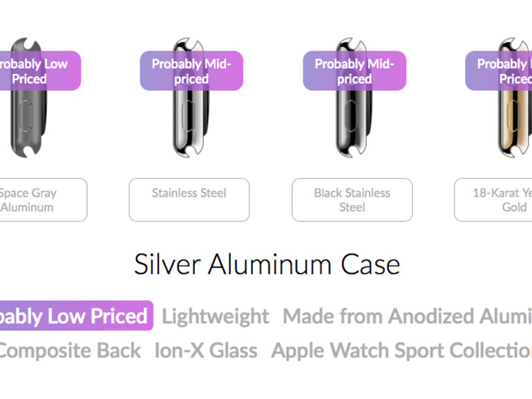Click the Made from Anodized Aluminum tag
Image resolution: width=532 pixels, height=399 pixels.
408,316
